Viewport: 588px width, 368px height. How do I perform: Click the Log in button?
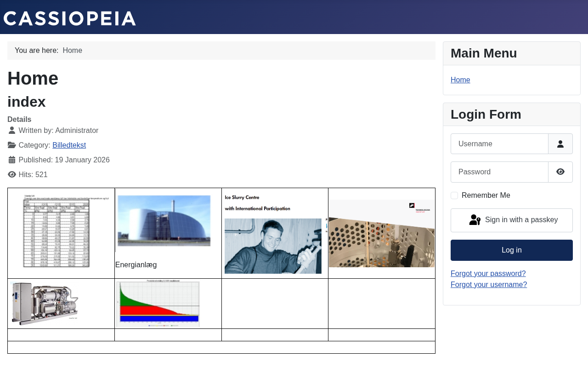(x=512, y=250)
